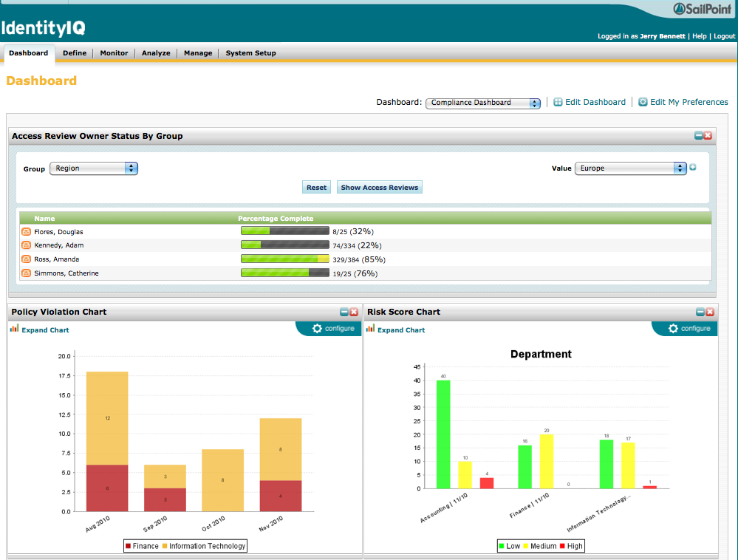Click the Reset button
This screenshot has height=560, width=738.
316,188
